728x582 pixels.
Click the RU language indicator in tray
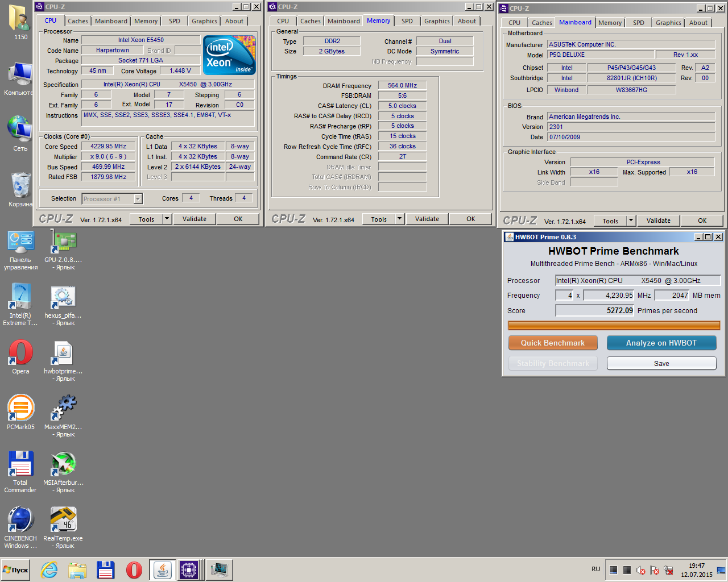point(596,569)
